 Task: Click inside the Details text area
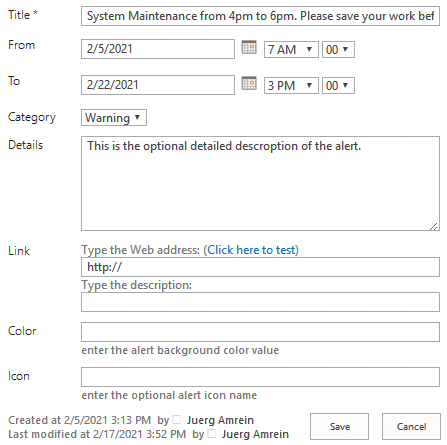tap(260, 183)
